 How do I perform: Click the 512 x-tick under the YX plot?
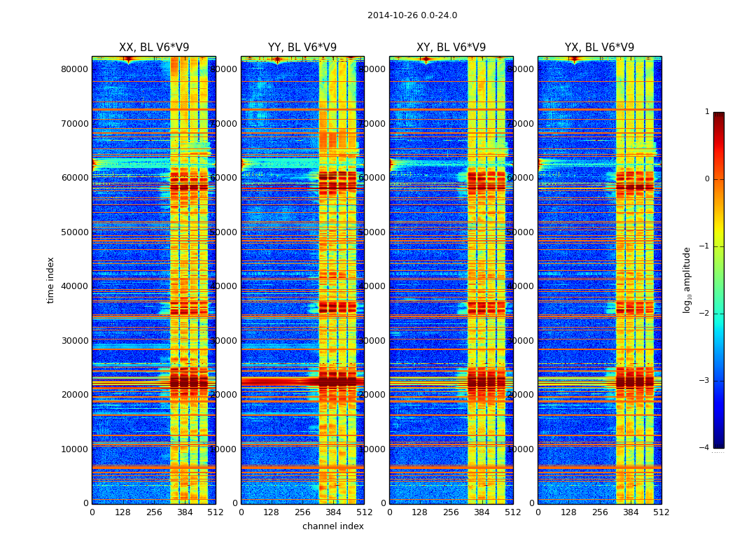[661, 512]
